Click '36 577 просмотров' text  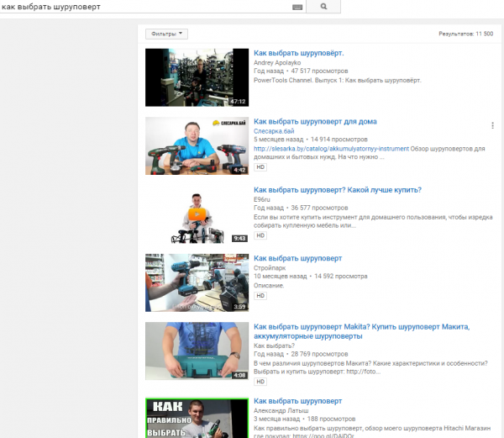pyautogui.click(x=319, y=208)
